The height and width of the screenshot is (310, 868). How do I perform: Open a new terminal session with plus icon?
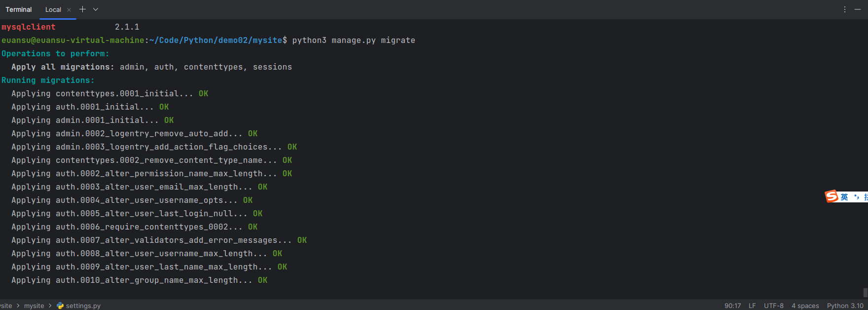pyautogui.click(x=82, y=9)
